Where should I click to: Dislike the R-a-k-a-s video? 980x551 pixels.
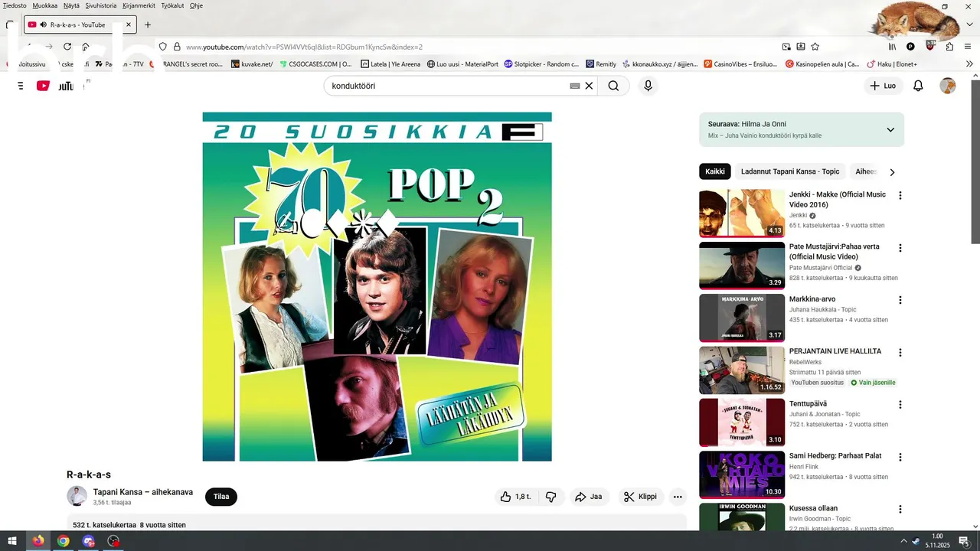[x=550, y=497]
